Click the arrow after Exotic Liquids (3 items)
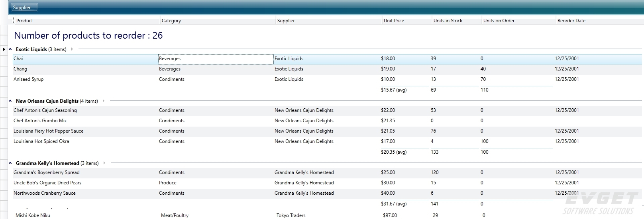The width and height of the screenshot is (644, 219). tap(72, 49)
